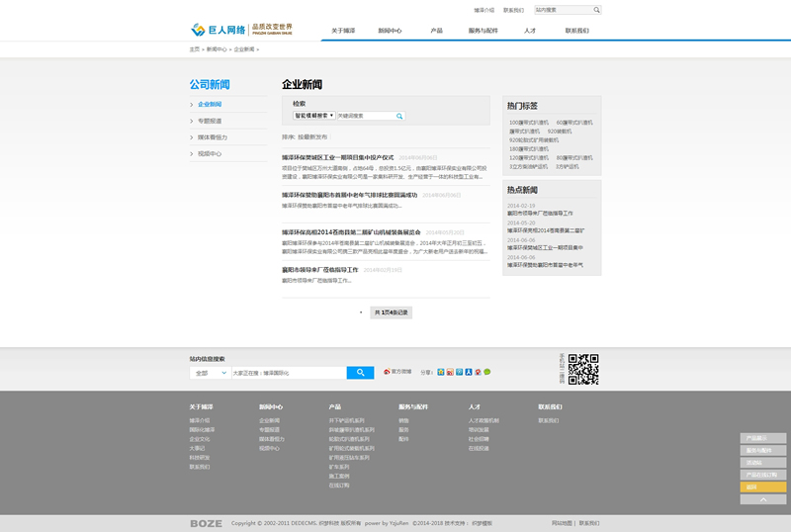Click the green WeChat share icon
The width and height of the screenshot is (791, 532).
[487, 372]
